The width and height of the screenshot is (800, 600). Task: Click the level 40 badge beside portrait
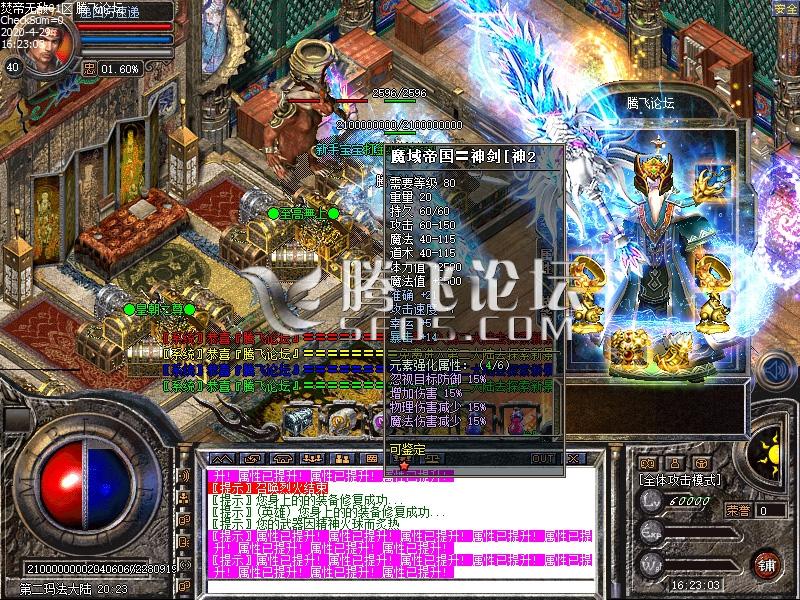click(12, 67)
